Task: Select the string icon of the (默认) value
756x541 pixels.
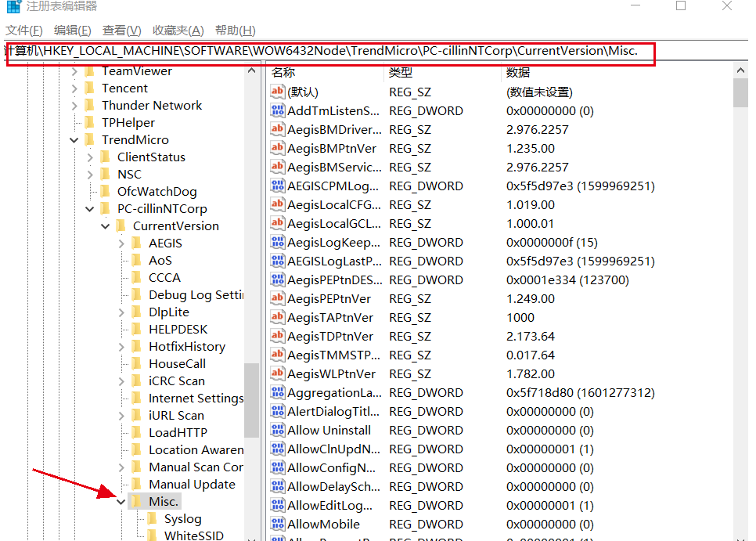Action: (277, 92)
